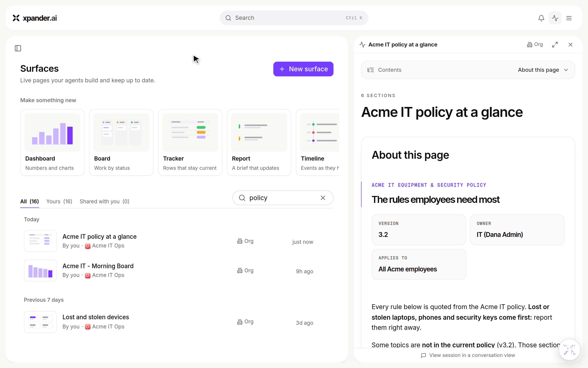
Task: Click the APPLIES TO All Acme employees card
Action: [419, 264]
